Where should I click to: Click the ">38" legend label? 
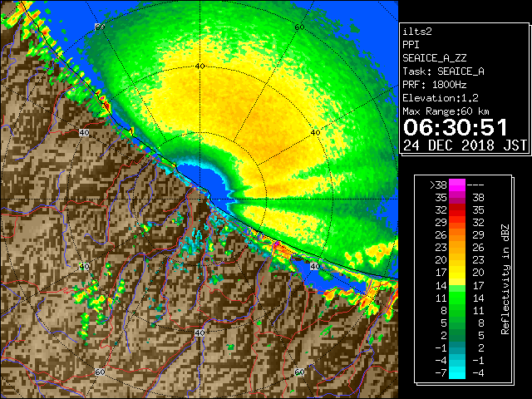(438, 185)
